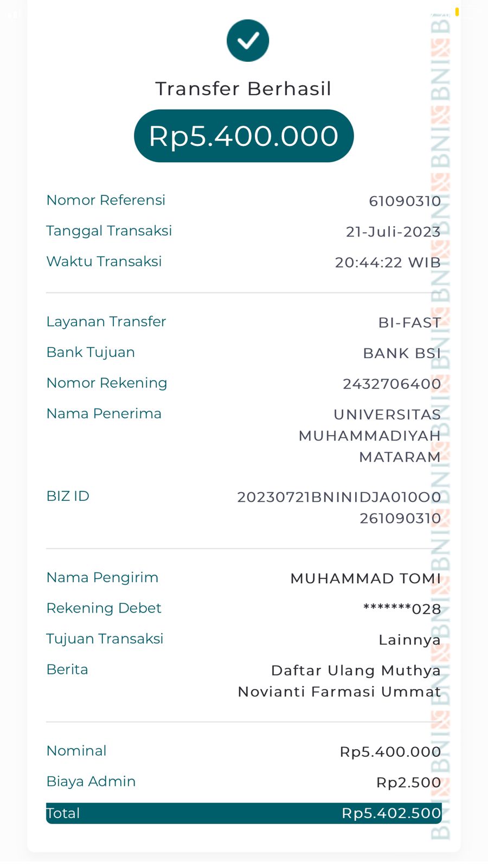Select the Biaya Admin Rp2.500 value
The width and height of the screenshot is (488, 868).
click(x=408, y=782)
